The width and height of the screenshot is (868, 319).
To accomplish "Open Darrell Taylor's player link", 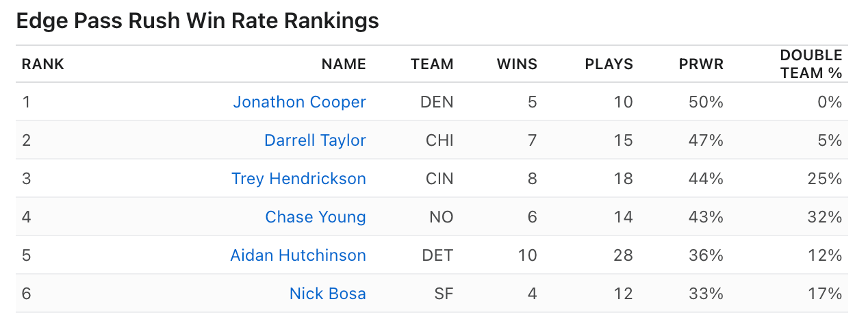I will pyautogui.click(x=315, y=140).
